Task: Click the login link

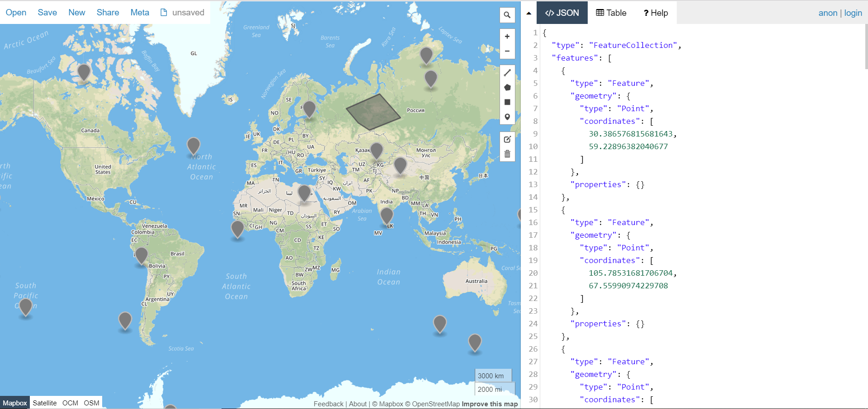Action: [853, 13]
